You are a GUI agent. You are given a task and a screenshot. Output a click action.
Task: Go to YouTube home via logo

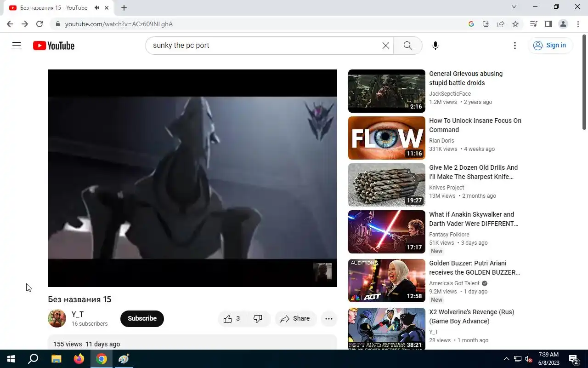(x=54, y=46)
